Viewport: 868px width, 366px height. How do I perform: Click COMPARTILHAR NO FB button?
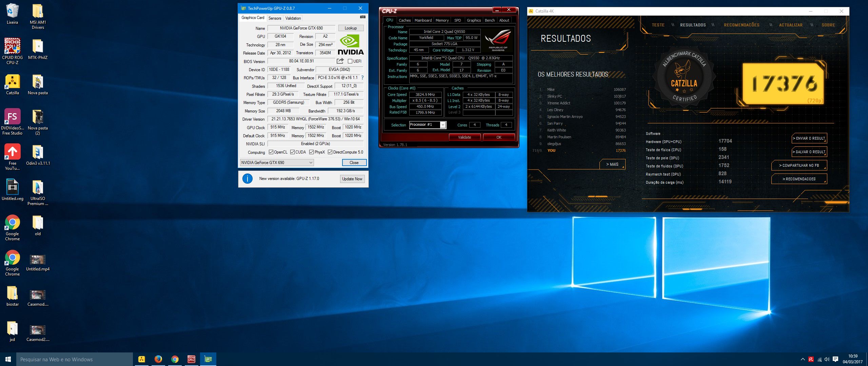pos(799,165)
